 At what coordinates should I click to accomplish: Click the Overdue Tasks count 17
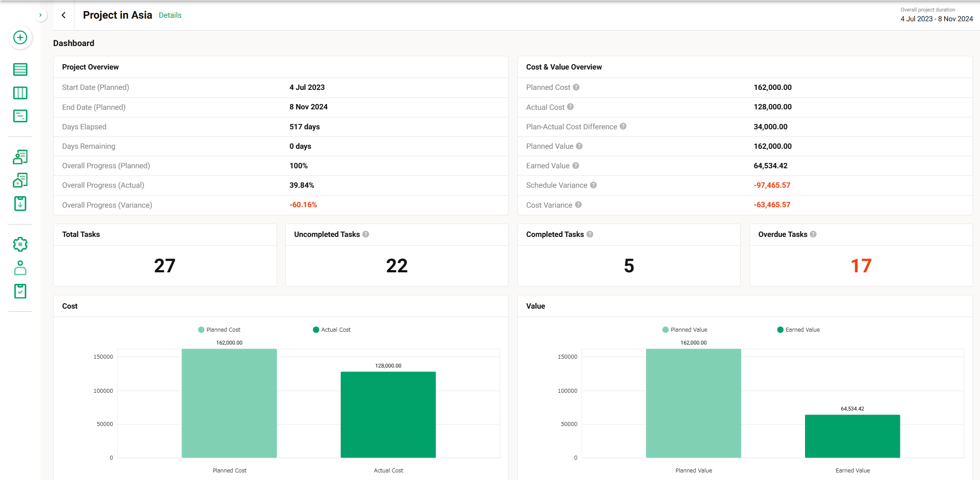861,266
